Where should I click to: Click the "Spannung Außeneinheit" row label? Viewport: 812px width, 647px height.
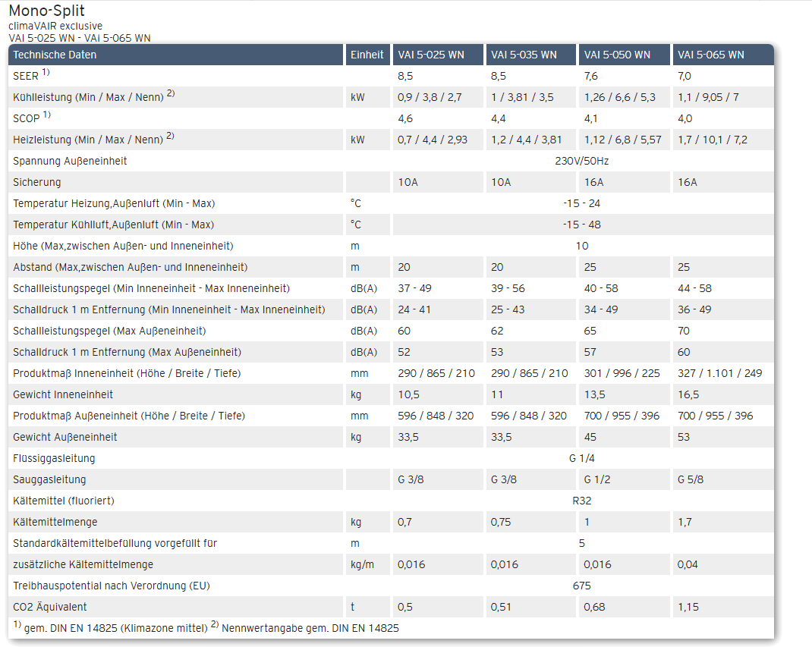70,161
